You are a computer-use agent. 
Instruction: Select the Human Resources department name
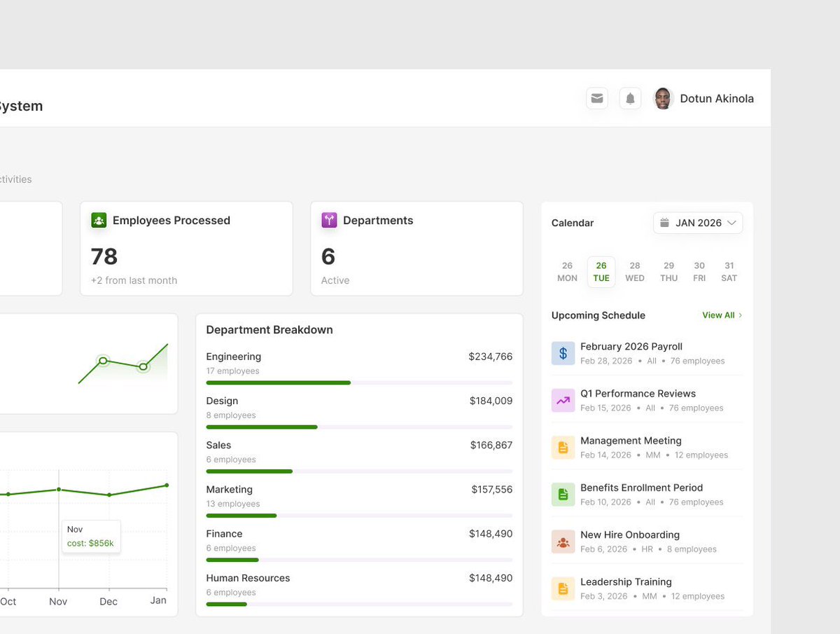point(248,578)
